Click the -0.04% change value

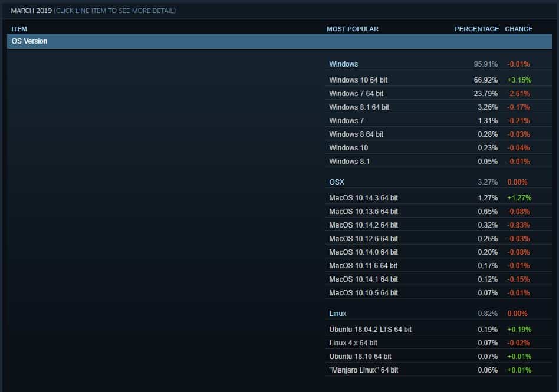point(519,148)
